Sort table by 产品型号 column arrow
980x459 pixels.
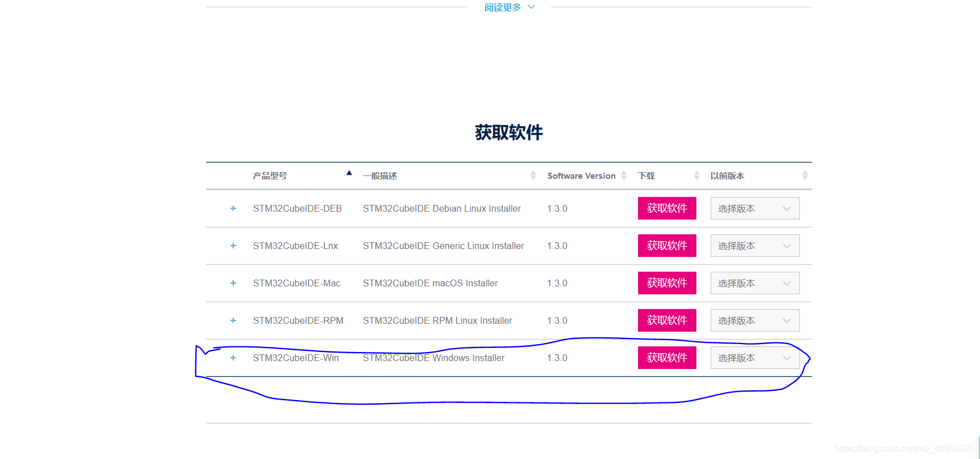(349, 173)
